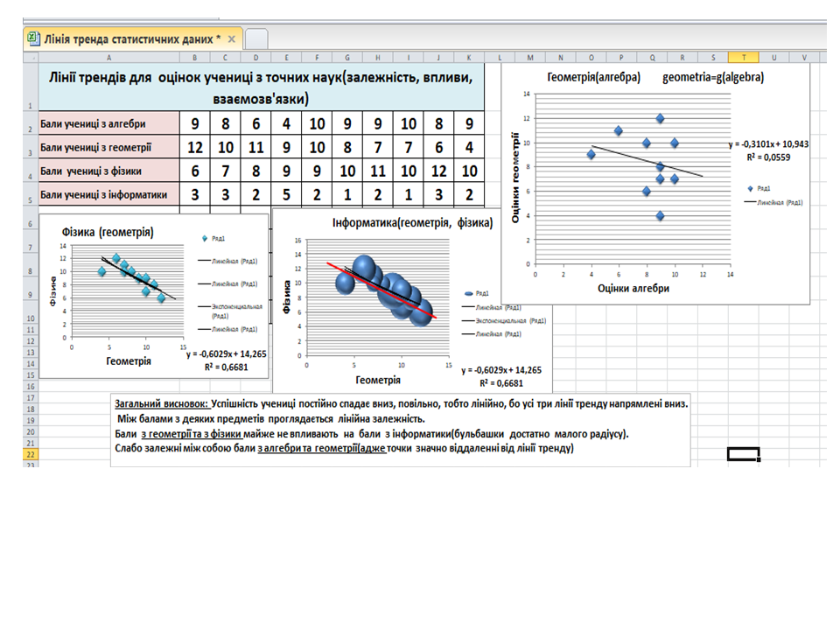Image resolution: width=840 pixels, height=630 pixels.
Task: Click the fill handle of the selected cell
Action: point(759,459)
